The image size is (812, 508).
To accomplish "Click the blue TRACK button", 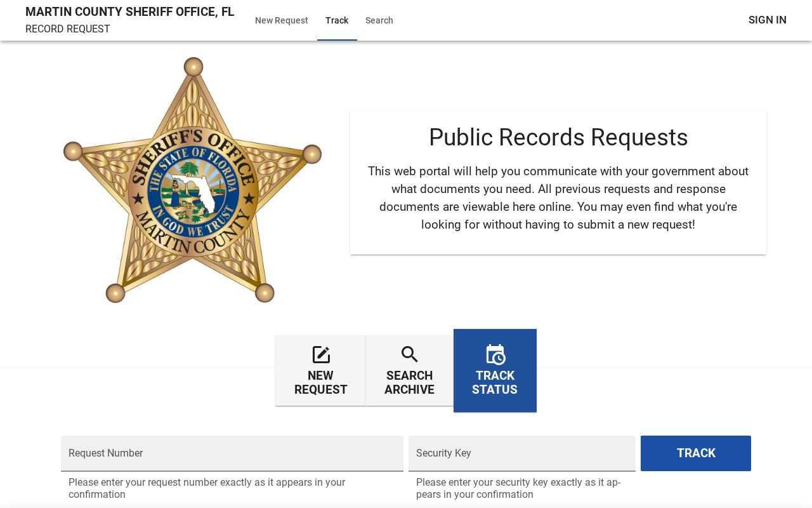I will 696,453.
